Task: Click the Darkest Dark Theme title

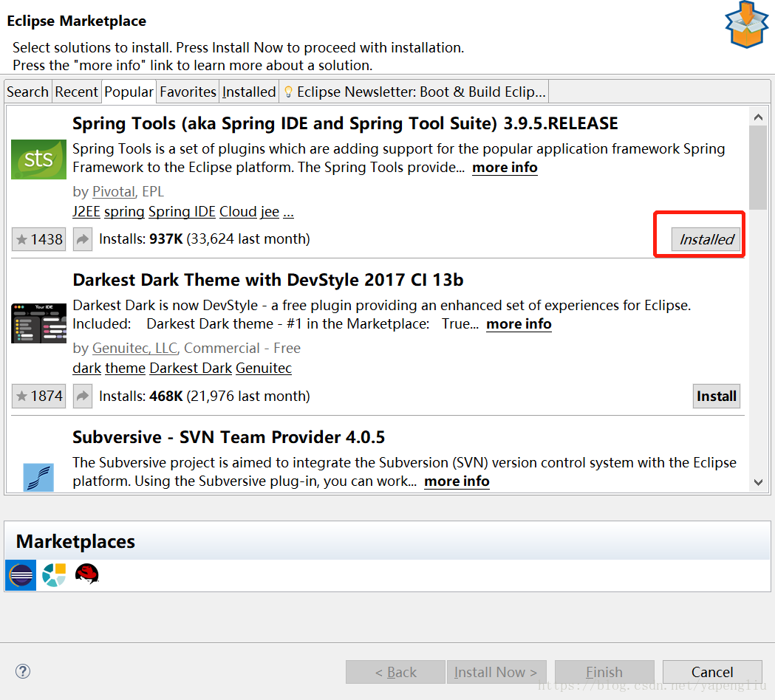Action: [268, 280]
